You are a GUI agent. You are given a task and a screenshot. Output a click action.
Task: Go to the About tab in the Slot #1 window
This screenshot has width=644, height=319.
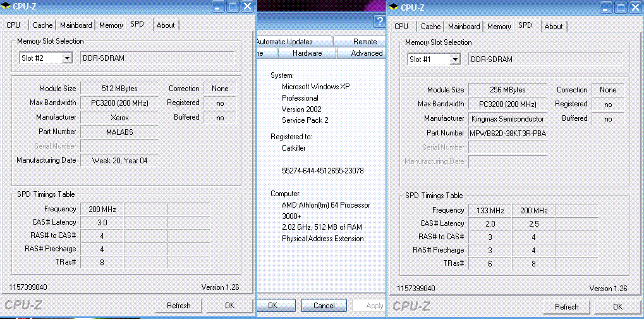[x=554, y=27]
